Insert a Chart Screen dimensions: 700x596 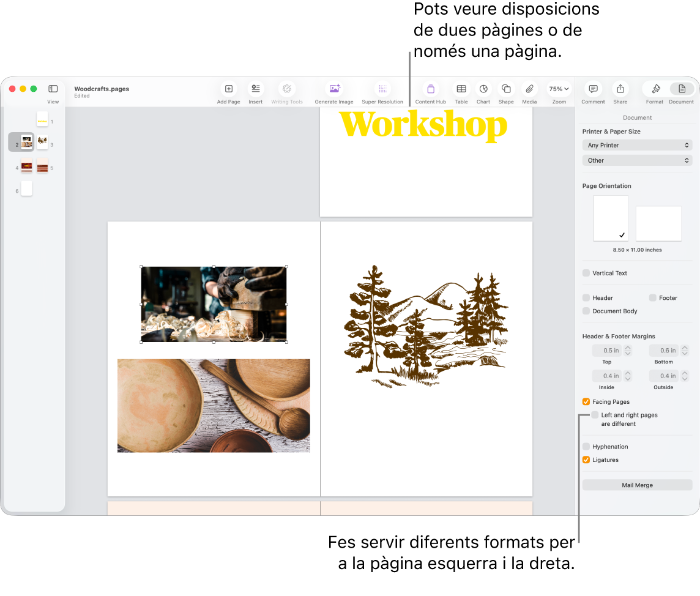point(483,89)
